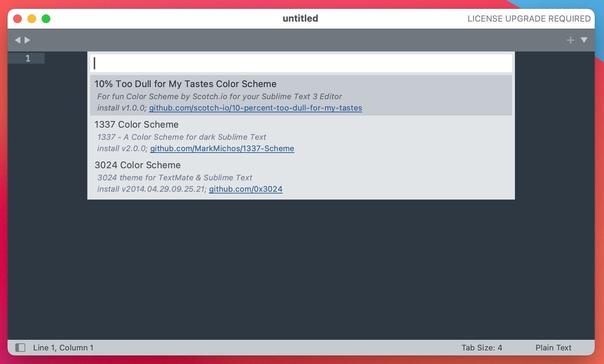Click LICENSE UPGRADE REQUIRED notice
This screenshot has height=364, width=604.
[x=529, y=19]
